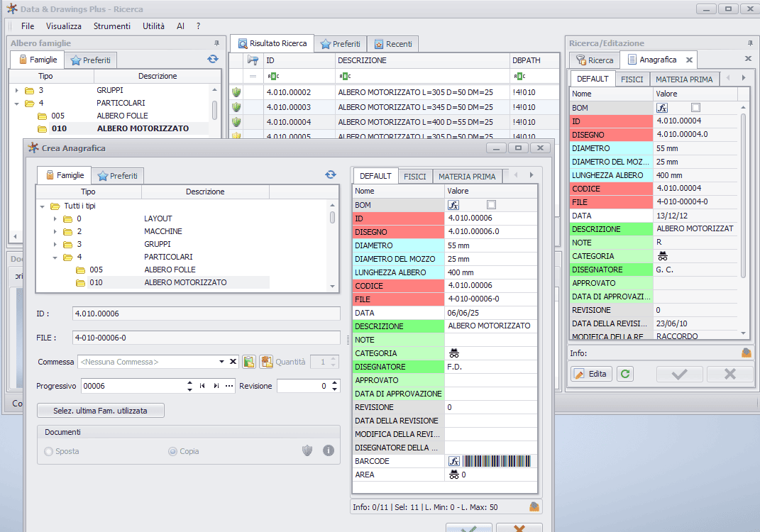Open the Utilità menu
This screenshot has height=532, width=760.
[154, 26]
